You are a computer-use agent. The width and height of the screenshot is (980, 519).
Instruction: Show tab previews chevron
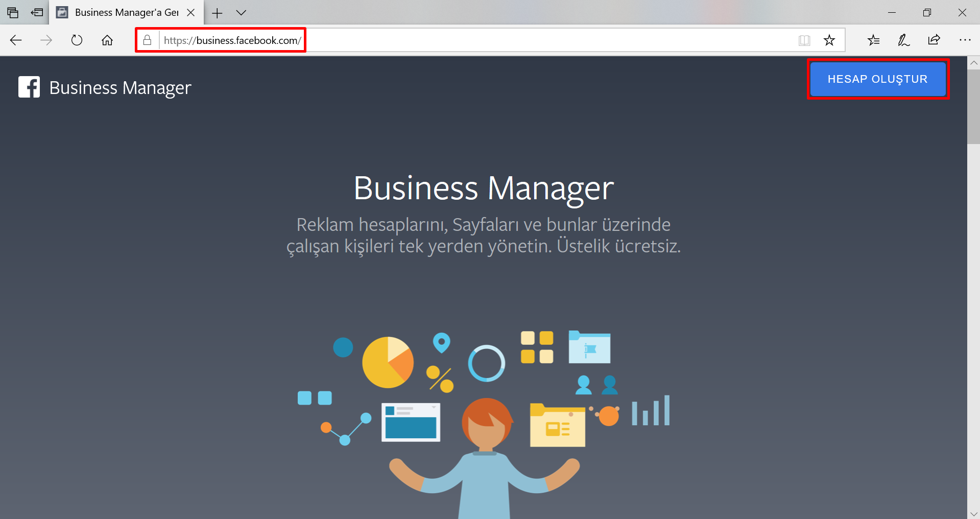click(241, 13)
